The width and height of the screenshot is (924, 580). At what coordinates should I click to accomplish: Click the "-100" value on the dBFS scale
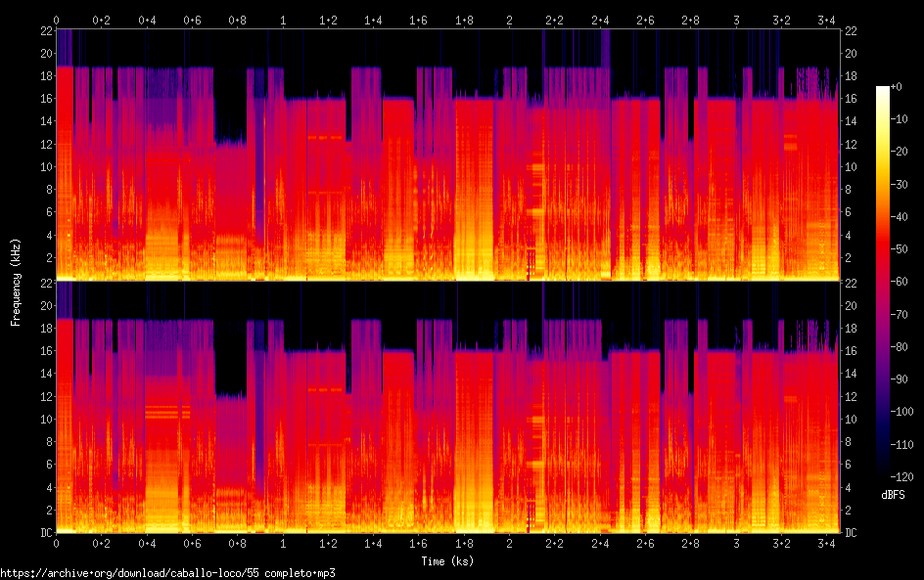pyautogui.click(x=901, y=412)
